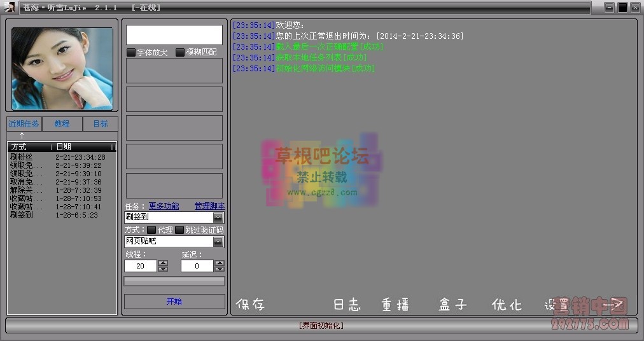This screenshot has width=644, height=341.
Task: Click the white search input field
Action: (174, 35)
